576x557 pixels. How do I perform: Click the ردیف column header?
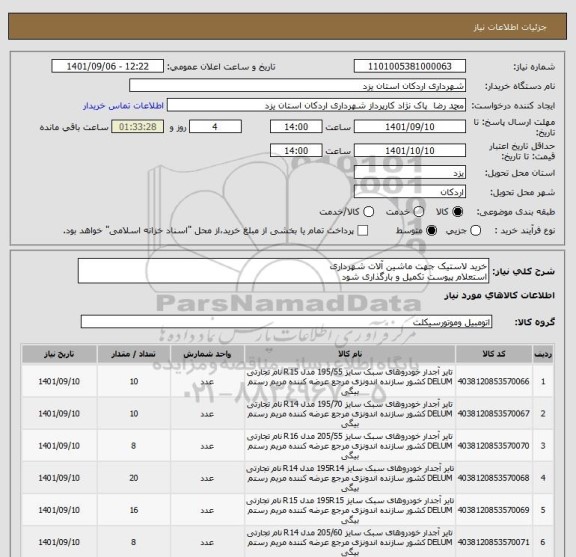[543, 354]
